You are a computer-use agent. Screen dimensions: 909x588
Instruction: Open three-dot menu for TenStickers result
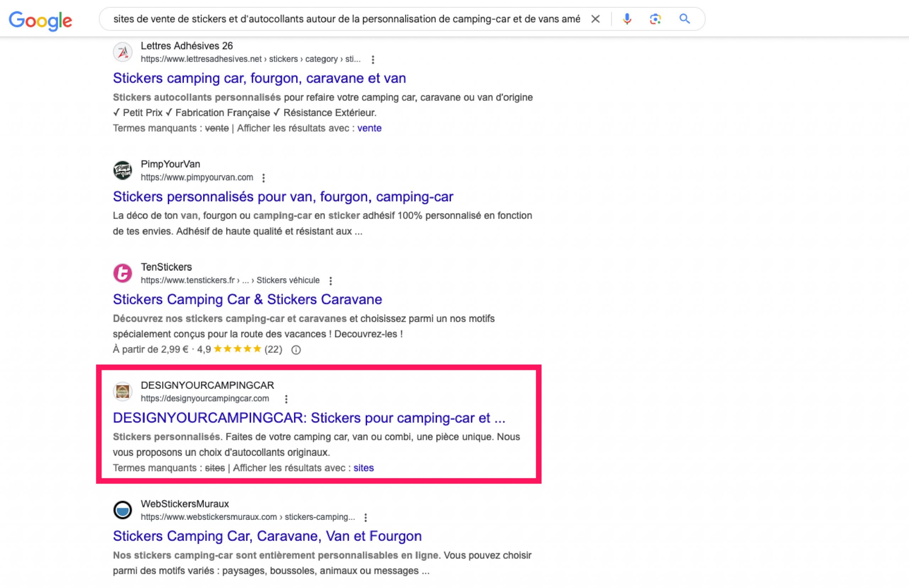point(331,281)
